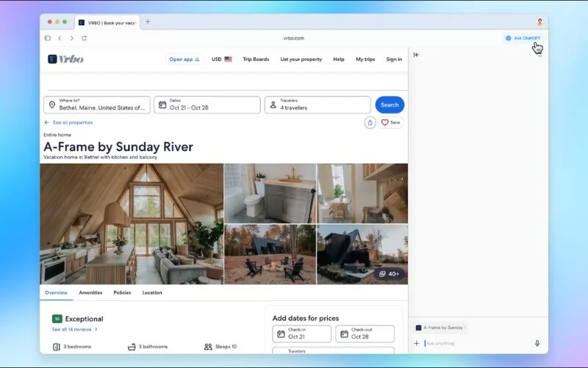
Task: Collapse the ChatGPT side panel
Action: pyautogui.click(x=417, y=54)
